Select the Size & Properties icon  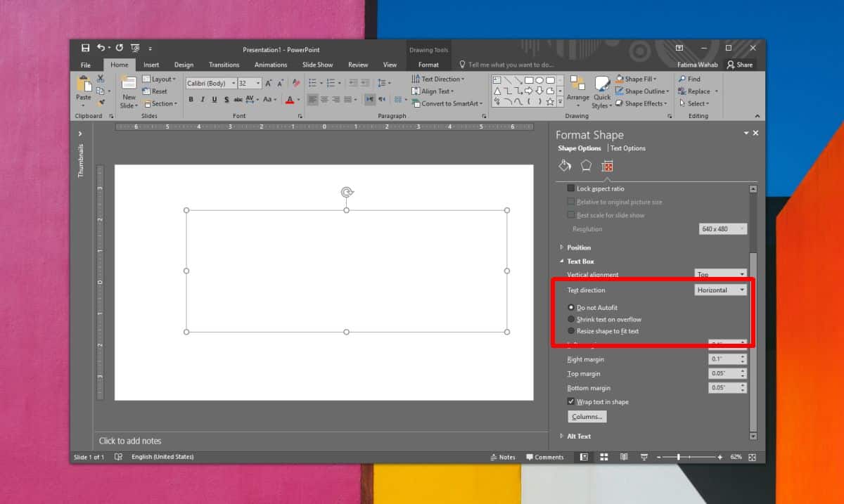606,165
